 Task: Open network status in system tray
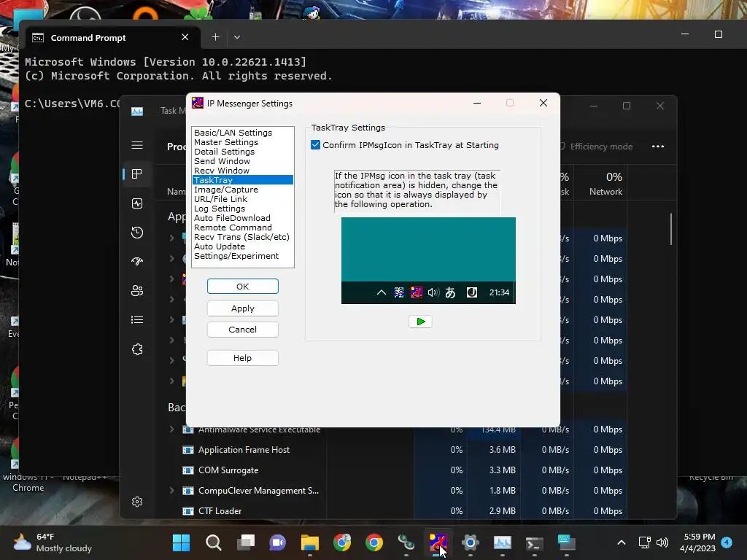644,542
